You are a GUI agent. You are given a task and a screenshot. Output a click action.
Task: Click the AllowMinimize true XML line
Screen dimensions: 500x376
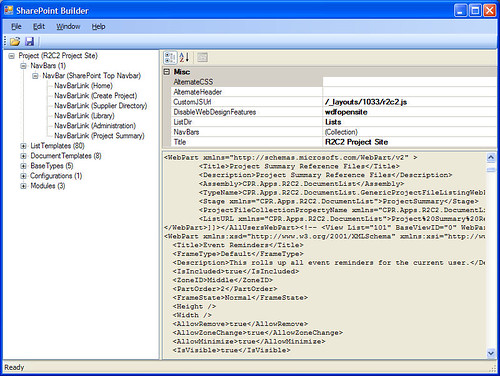(249, 341)
